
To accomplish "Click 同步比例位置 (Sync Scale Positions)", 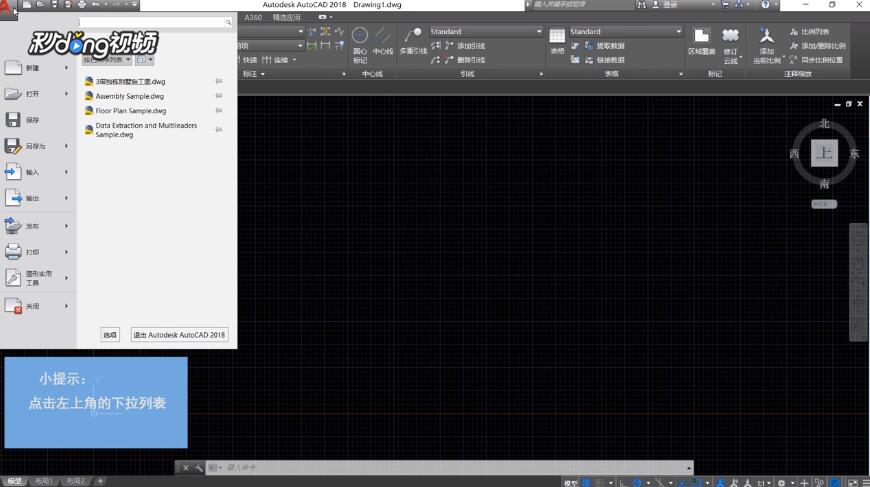I will point(816,60).
